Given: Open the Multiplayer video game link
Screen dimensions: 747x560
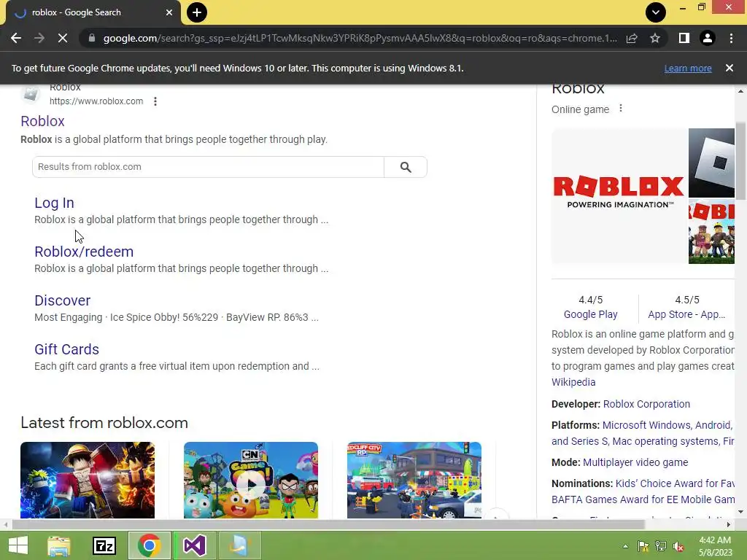Looking at the screenshot, I should [635, 462].
